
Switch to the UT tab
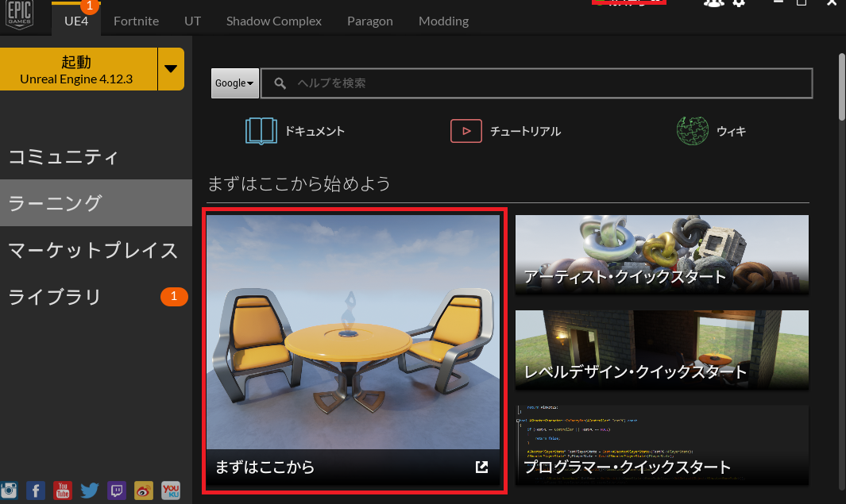click(x=192, y=21)
